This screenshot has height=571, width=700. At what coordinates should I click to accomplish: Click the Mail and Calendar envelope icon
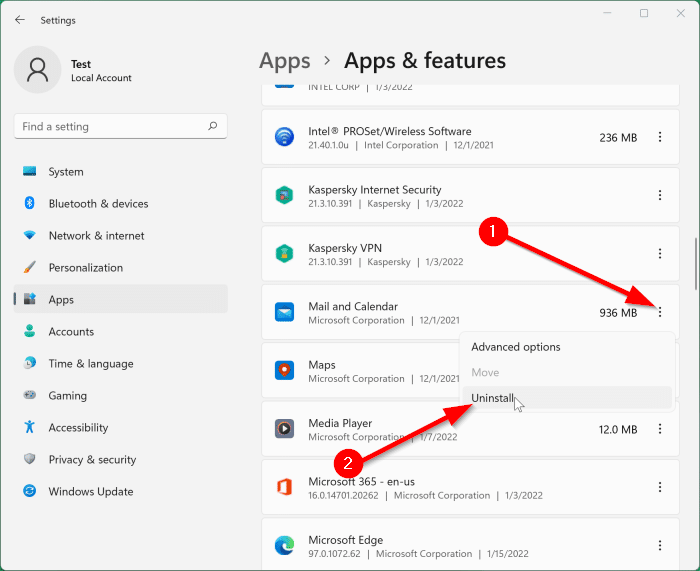[x=284, y=312]
